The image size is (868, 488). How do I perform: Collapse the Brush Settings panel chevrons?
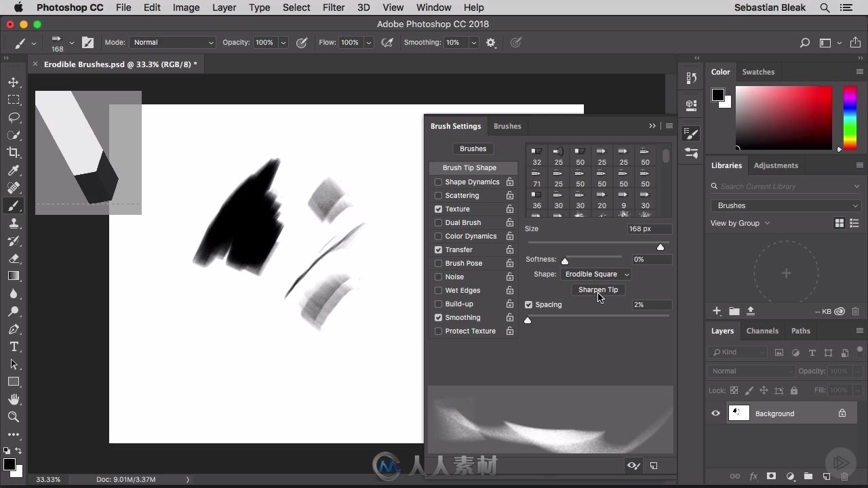[652, 126]
